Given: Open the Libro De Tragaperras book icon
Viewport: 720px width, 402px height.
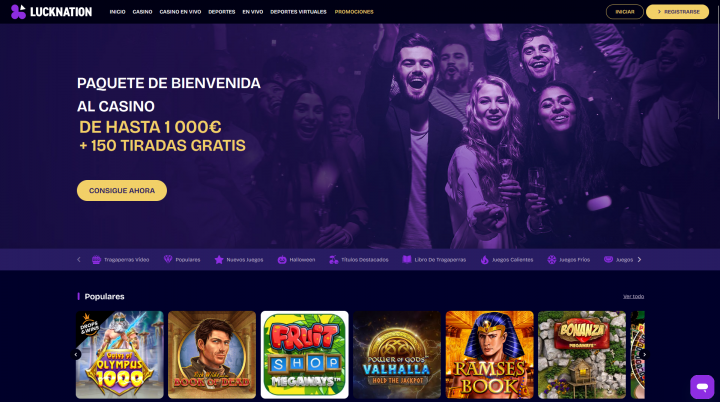Looking at the screenshot, I should pyautogui.click(x=407, y=260).
